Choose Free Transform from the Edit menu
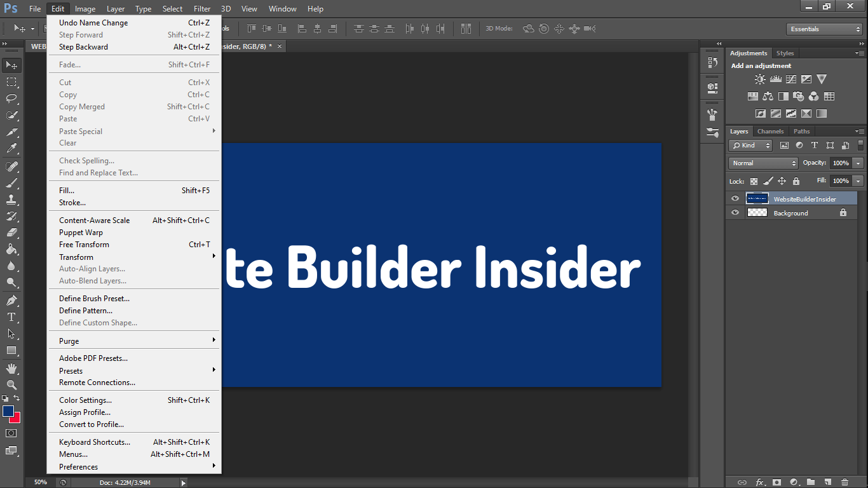This screenshot has height=488, width=868. coord(85,244)
